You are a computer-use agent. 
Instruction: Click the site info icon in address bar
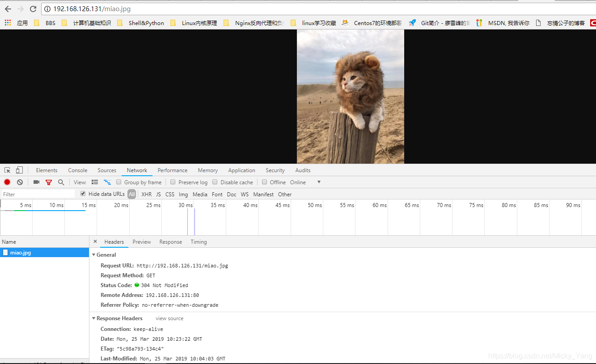point(47,9)
